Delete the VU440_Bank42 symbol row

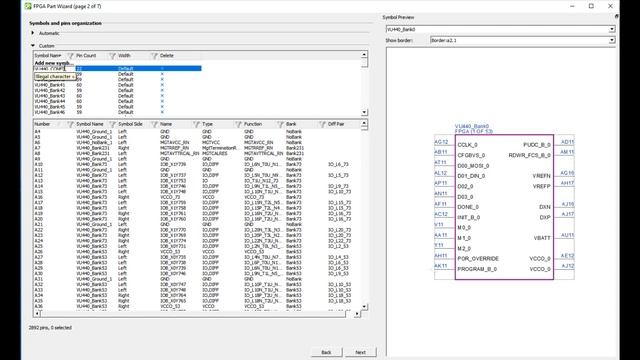point(162,90)
